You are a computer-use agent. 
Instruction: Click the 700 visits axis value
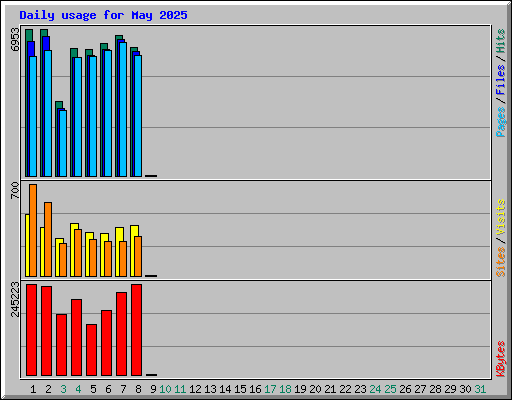[15, 190]
